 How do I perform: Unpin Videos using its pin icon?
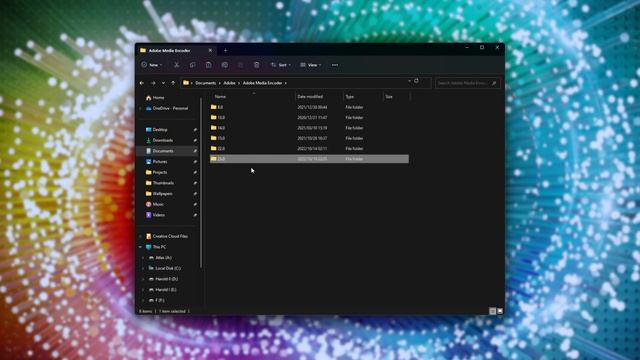[x=195, y=215]
